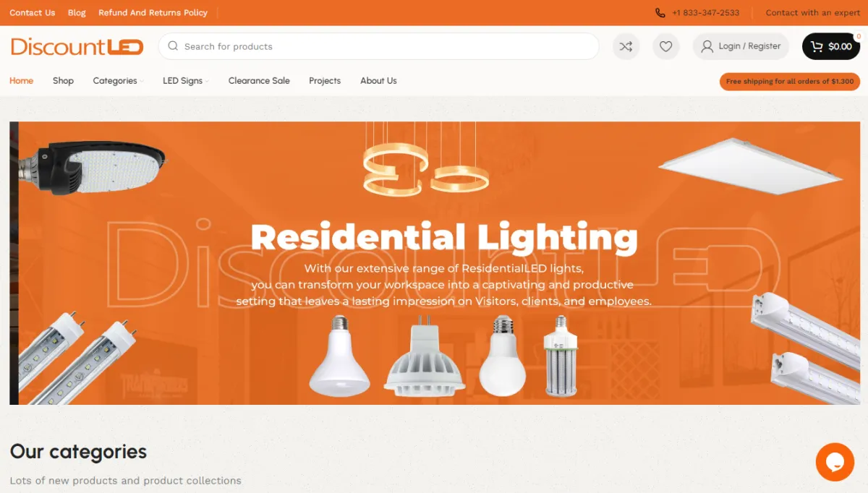868x493 pixels.
Task: Click the free shipping promo badge
Action: (790, 82)
